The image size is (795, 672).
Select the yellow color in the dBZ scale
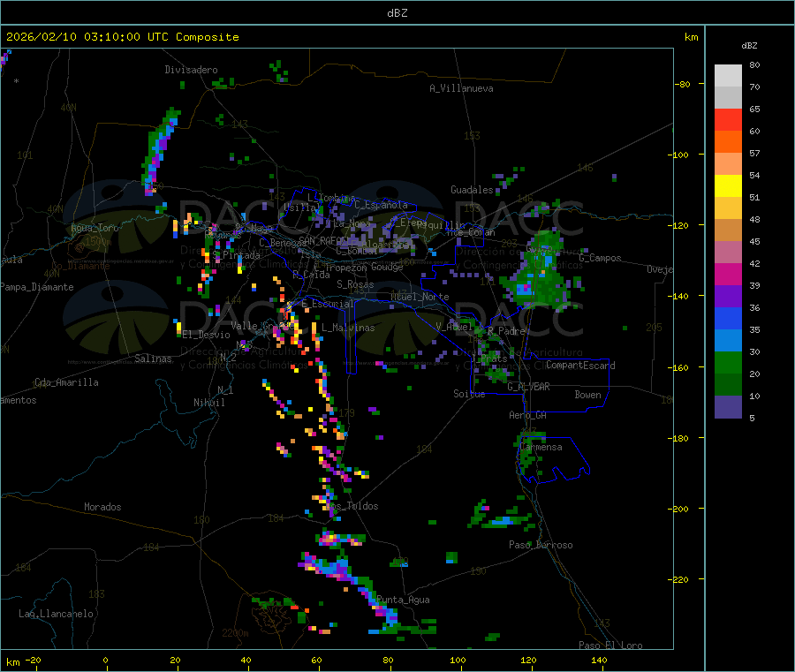pyautogui.click(x=728, y=185)
